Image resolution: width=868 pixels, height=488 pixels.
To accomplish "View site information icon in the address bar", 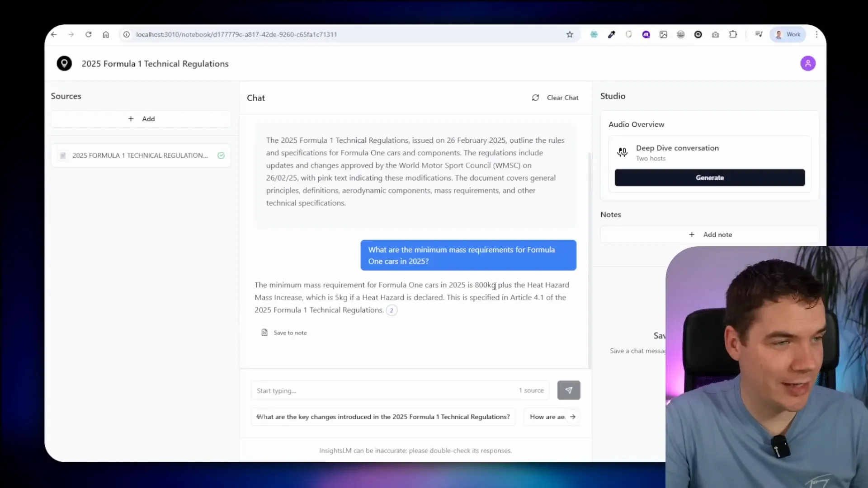I will pyautogui.click(x=127, y=34).
